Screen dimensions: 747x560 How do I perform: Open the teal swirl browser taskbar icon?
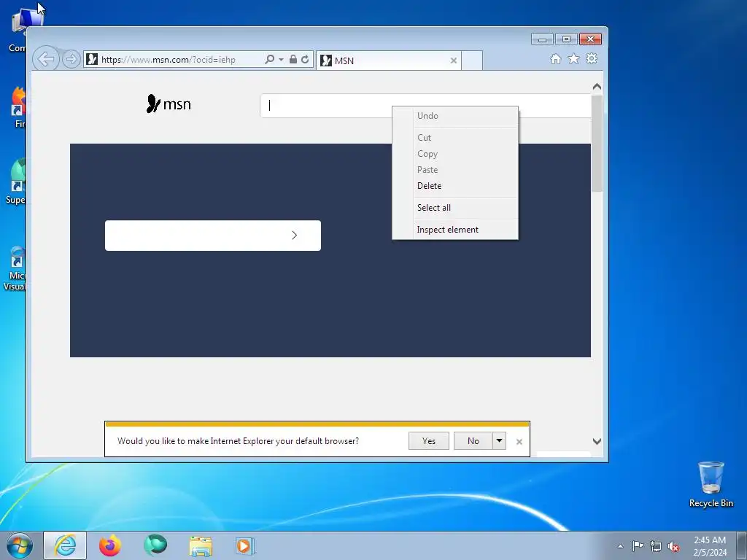pos(155,545)
